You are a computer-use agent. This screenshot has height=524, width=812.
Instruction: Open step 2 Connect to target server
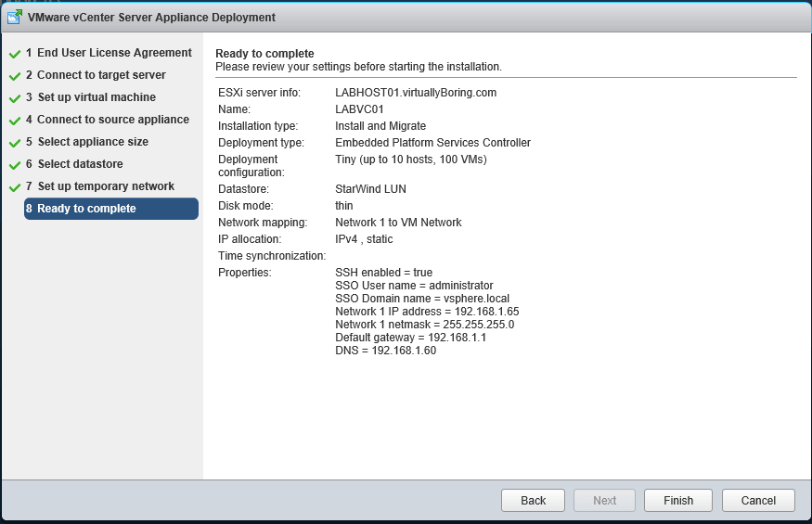point(96,75)
